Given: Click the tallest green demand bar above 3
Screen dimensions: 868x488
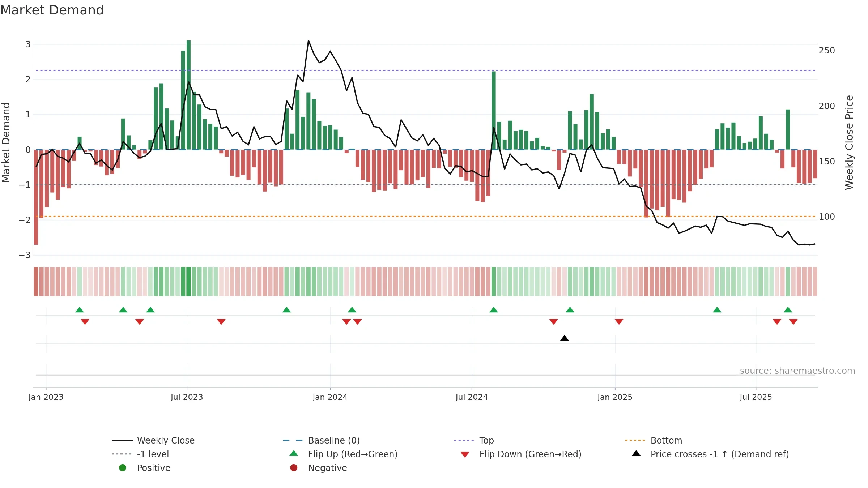Looking at the screenshot, I should [x=188, y=95].
